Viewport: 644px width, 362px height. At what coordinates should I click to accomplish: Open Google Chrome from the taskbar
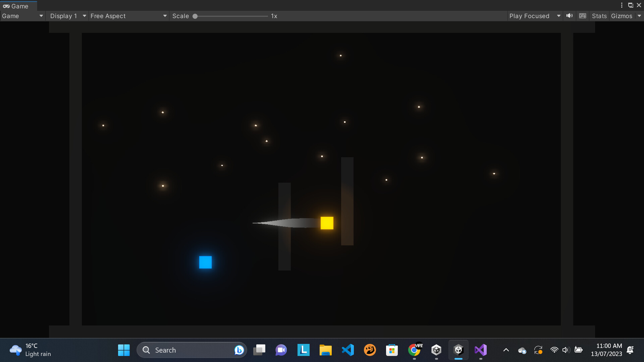pos(415,350)
